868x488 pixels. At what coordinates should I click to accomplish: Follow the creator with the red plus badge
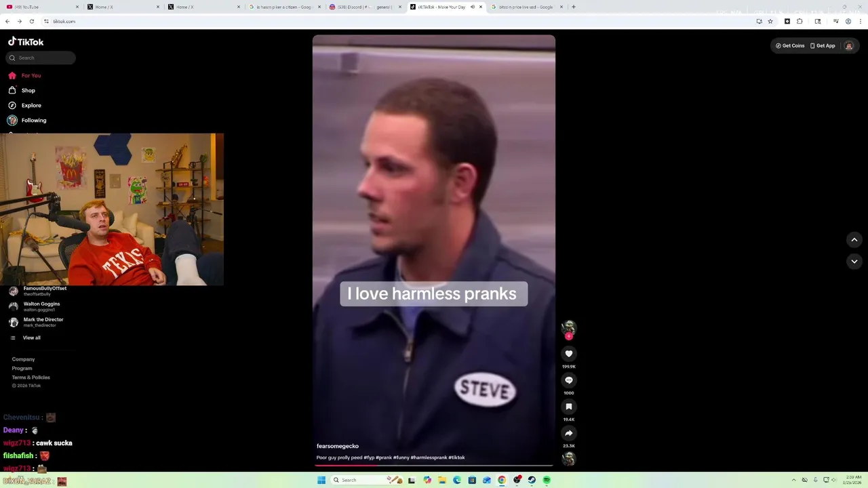[569, 336]
